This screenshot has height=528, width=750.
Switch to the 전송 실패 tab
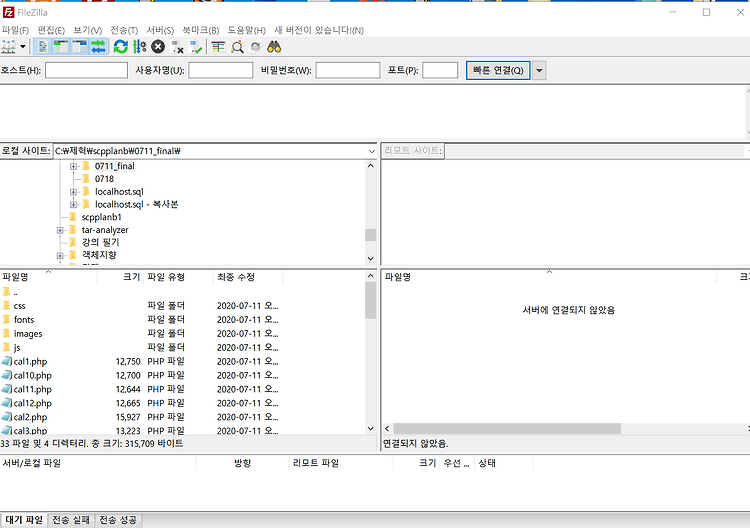coord(71,520)
